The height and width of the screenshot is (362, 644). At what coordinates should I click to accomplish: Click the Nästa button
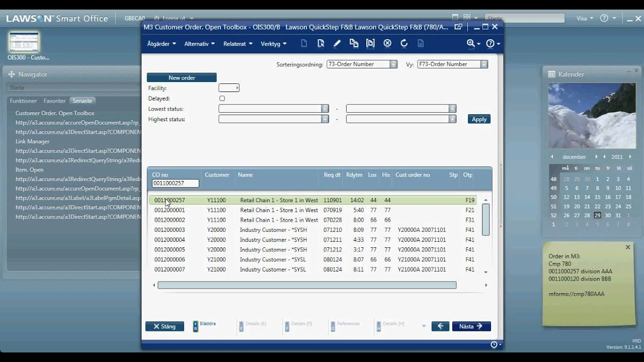click(471, 326)
